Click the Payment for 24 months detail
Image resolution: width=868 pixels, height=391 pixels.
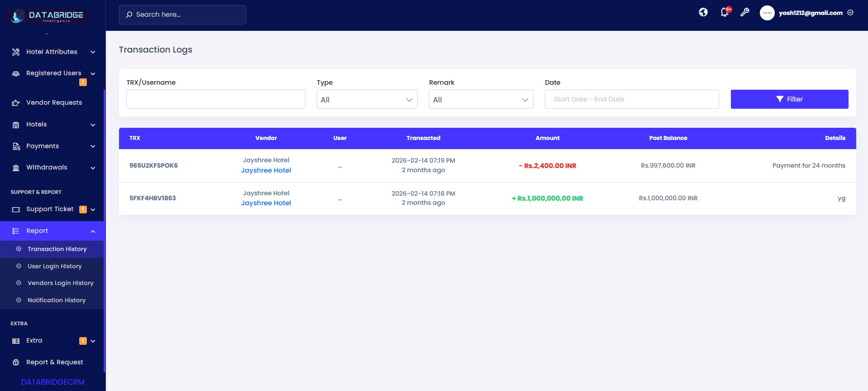pos(809,165)
